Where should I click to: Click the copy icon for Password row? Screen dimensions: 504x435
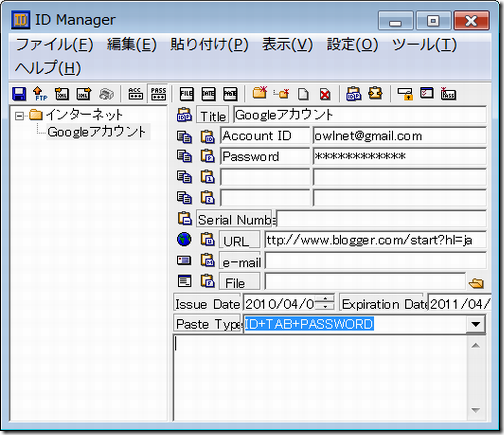(x=184, y=156)
